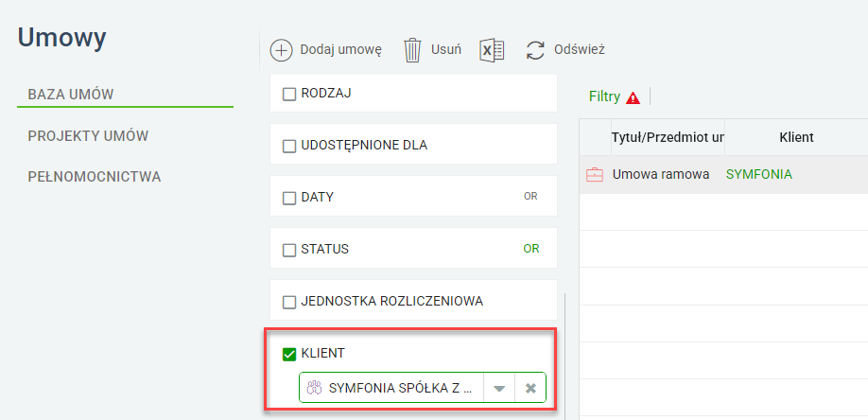Toggle the OR operator on the DATY filter
Viewport: 868px width, 420px height.
(x=530, y=196)
